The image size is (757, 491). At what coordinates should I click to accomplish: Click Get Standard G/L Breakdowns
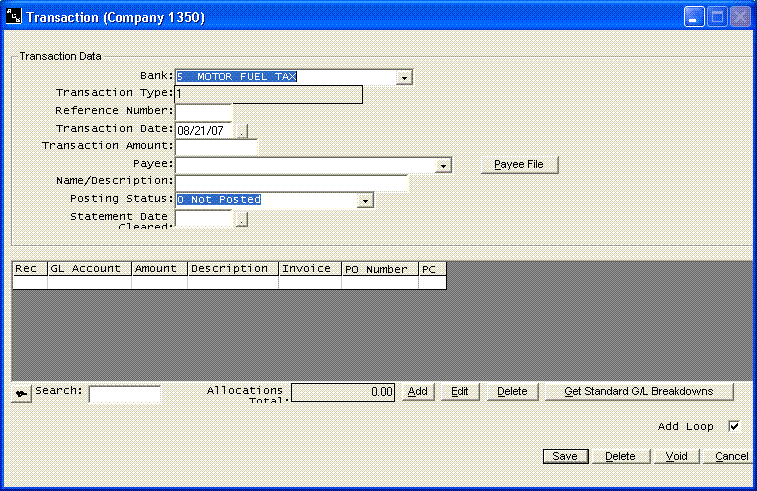coord(639,392)
